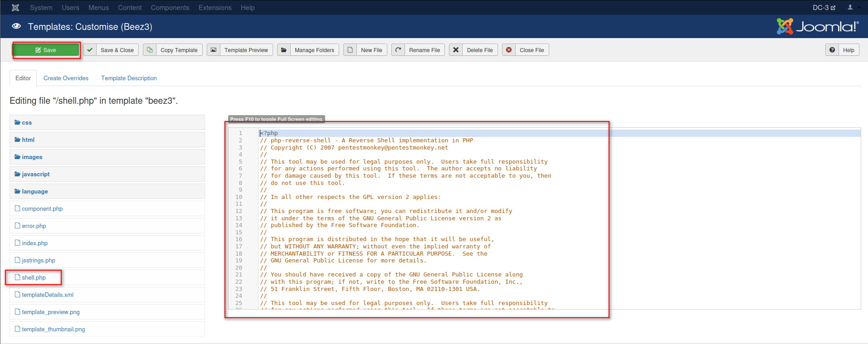Click line number 10 in editor gutter
868x344 pixels.
(x=239, y=197)
